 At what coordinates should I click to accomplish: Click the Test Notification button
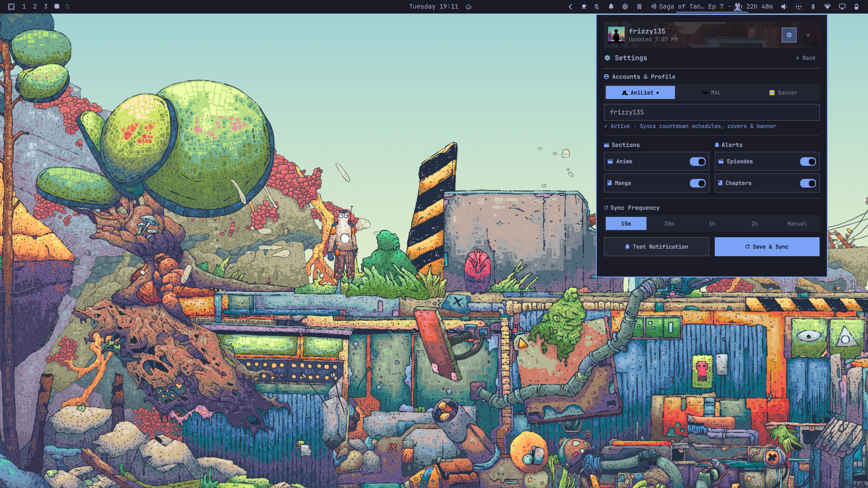[x=656, y=247]
